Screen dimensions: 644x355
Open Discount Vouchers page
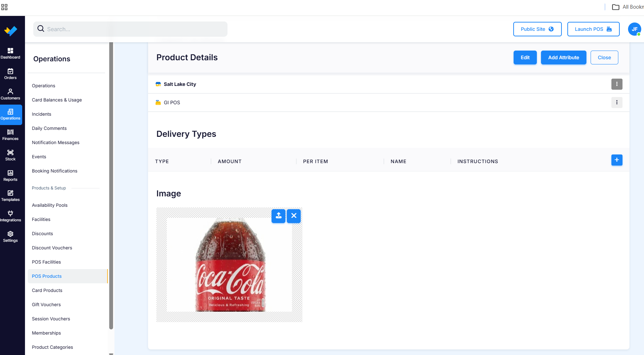pos(52,248)
